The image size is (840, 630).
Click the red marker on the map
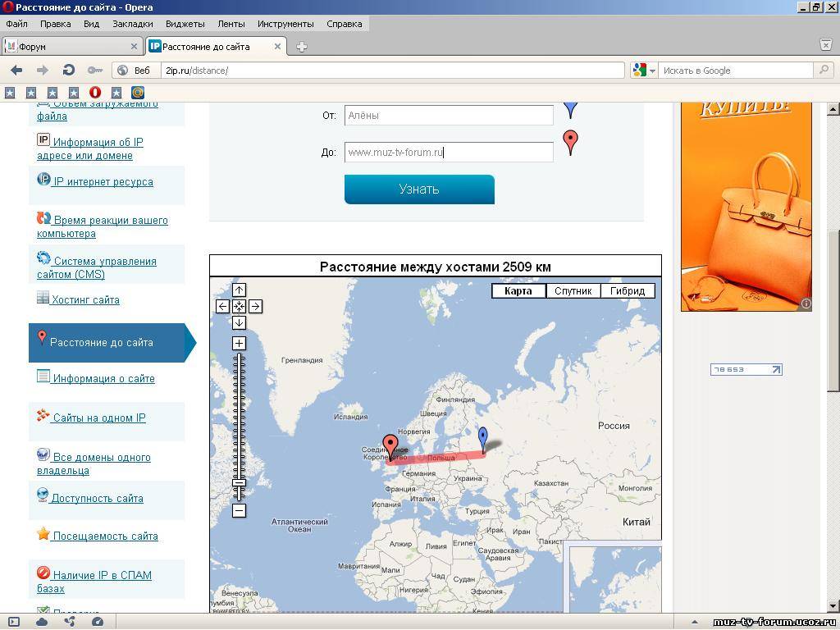[390, 448]
